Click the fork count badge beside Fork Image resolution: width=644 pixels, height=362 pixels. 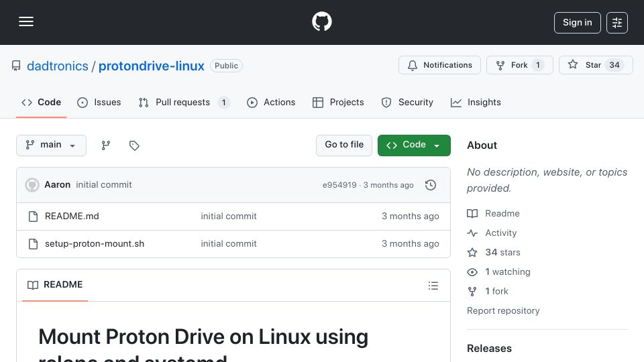[x=538, y=65]
